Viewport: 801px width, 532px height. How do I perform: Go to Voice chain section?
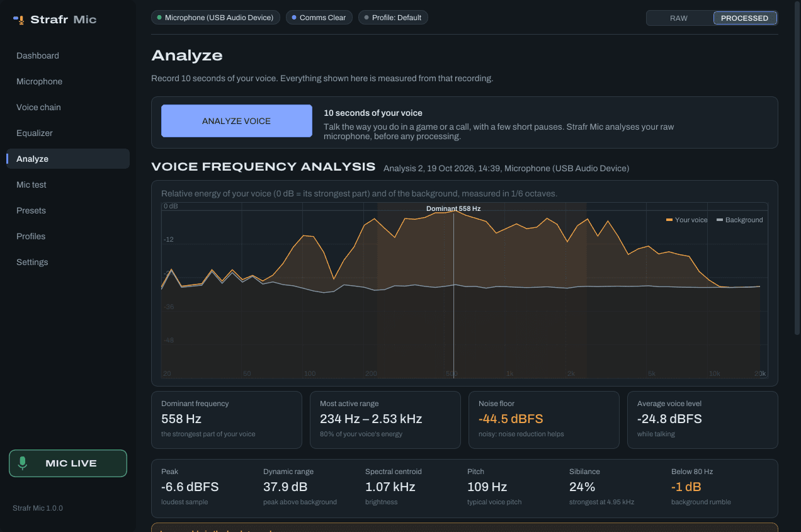pyautogui.click(x=68, y=107)
